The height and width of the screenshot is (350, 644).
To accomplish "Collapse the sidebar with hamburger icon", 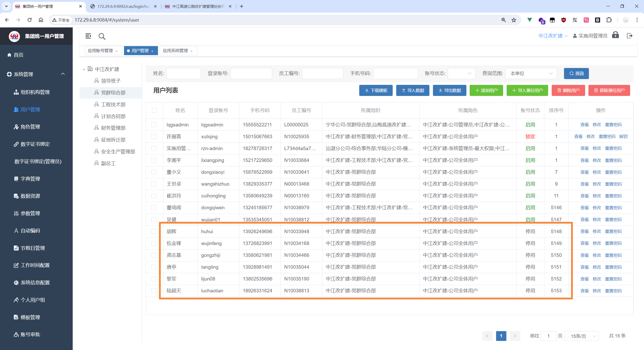I will 88,36.
